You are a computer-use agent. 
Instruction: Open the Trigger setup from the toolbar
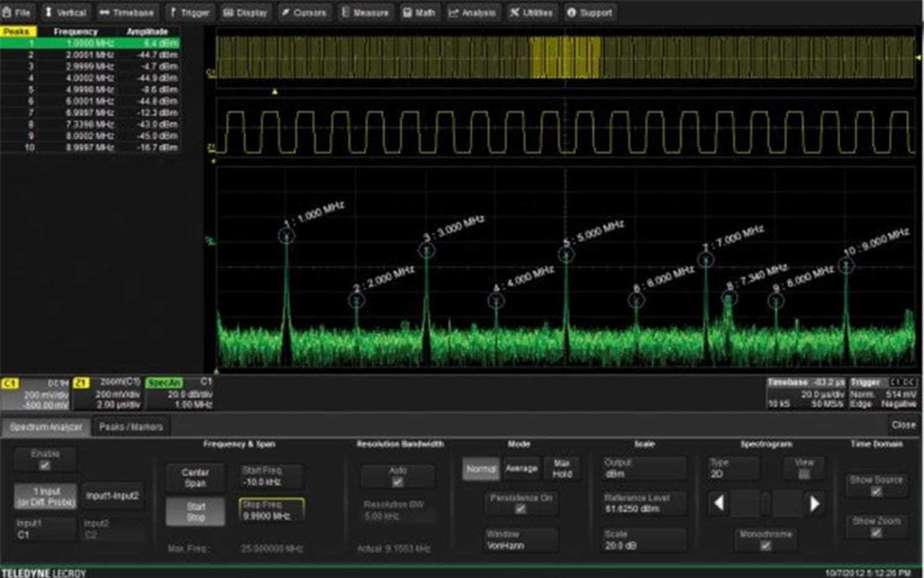[x=189, y=12]
